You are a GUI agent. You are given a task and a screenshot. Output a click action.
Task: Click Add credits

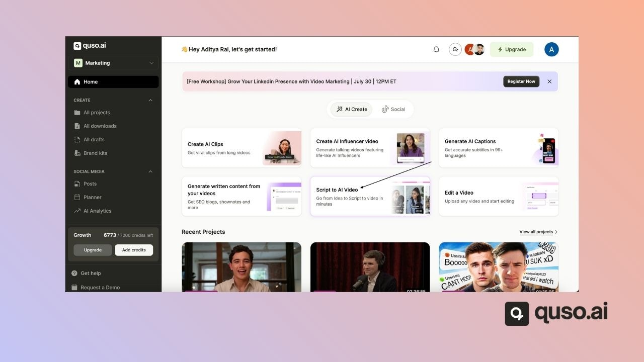[x=134, y=250]
